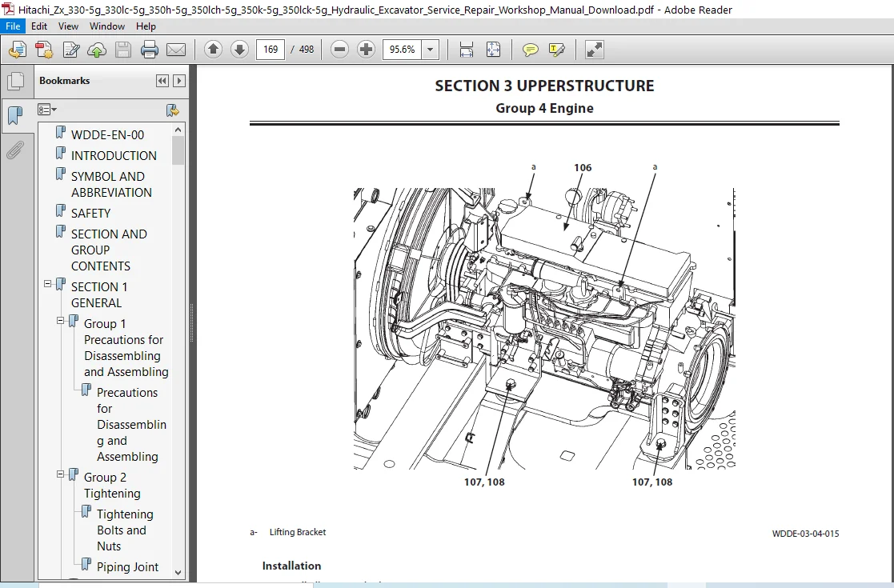Collapse the Group 2 Tightening tree node
The height and width of the screenshot is (588, 894).
[x=61, y=474]
